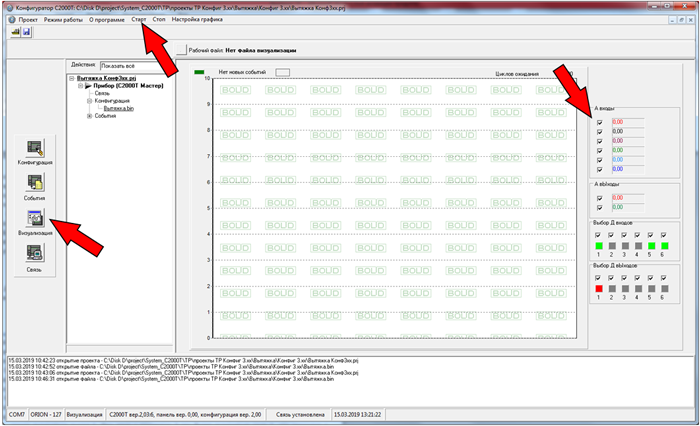The height and width of the screenshot is (426, 700).
Task: Toggle the first А входы checkbox
Action: click(600, 122)
